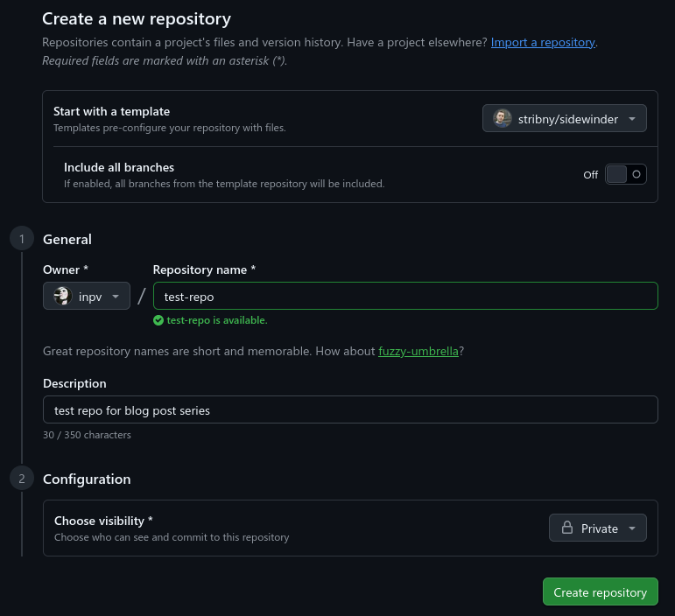This screenshot has height=616, width=675.
Task: Click the 'General' section heading
Action: click(x=67, y=239)
